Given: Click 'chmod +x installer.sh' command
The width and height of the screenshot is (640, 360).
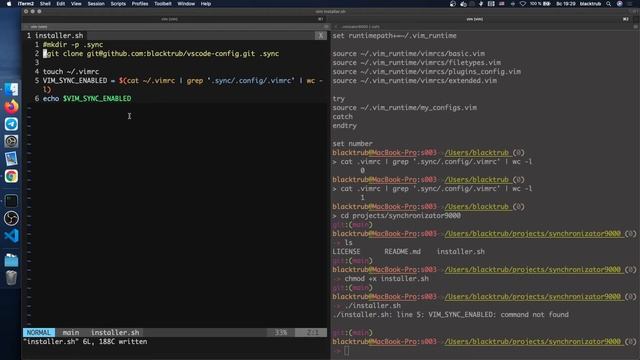Looking at the screenshot, I should (x=386, y=278).
